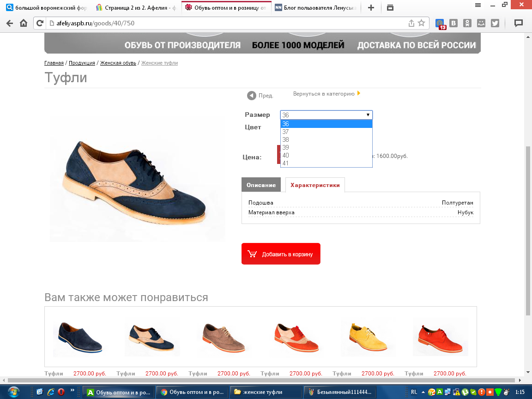Open the chat bubble sidebar icon
The width and height of the screenshot is (532, 399).
click(x=519, y=23)
